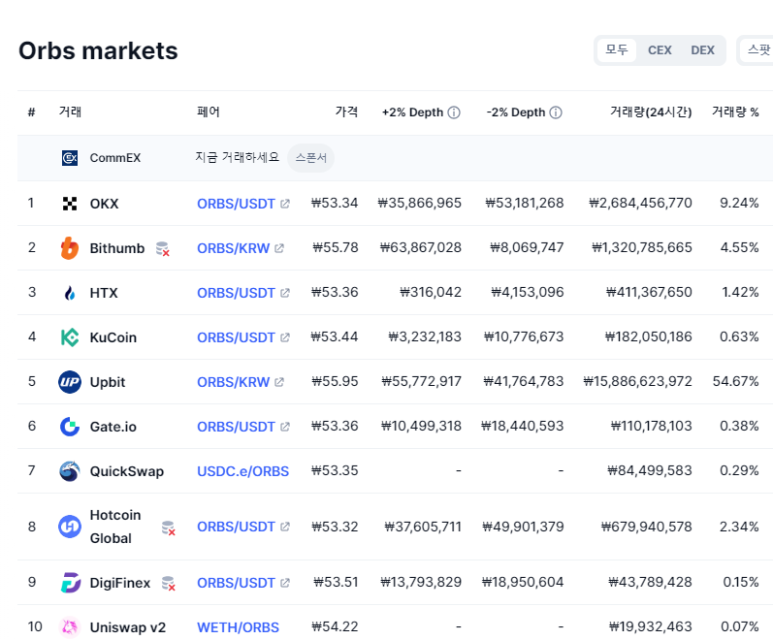Open the KuCoin exchange name
This screenshot has height=640, width=773.
coord(113,337)
